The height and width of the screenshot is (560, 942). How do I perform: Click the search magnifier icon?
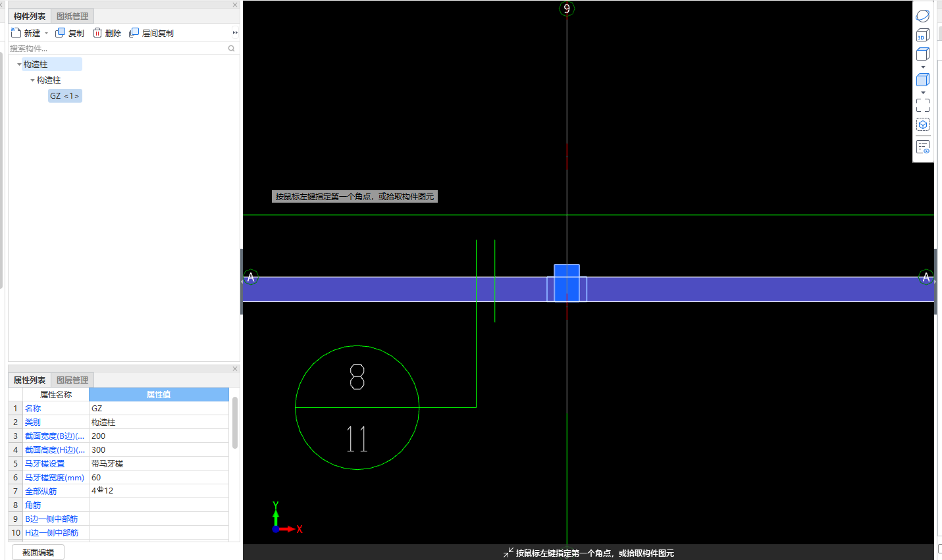coord(232,48)
